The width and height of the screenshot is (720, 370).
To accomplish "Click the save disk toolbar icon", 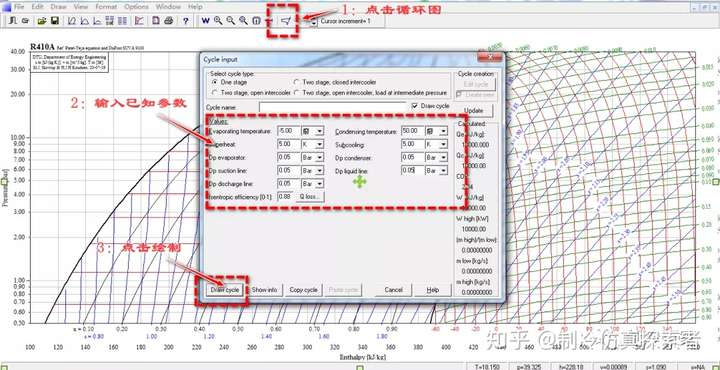I will (55, 21).
